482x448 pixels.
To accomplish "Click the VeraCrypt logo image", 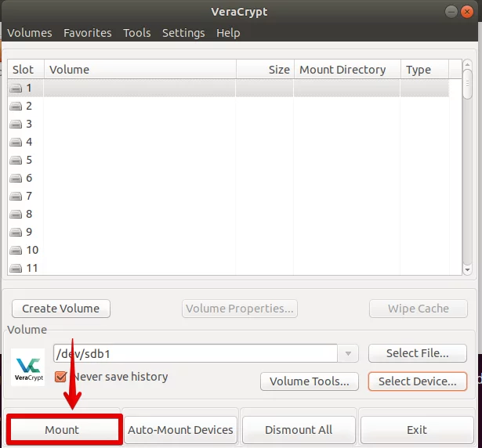I will click(x=28, y=367).
